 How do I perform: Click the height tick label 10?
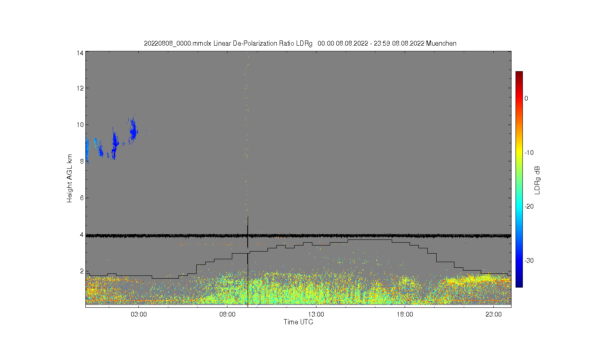(80, 125)
